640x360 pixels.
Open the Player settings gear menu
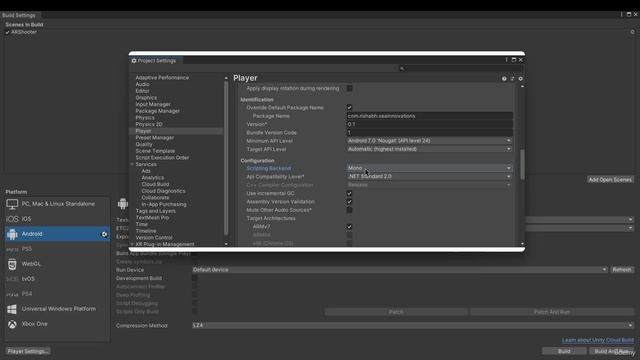click(x=520, y=79)
